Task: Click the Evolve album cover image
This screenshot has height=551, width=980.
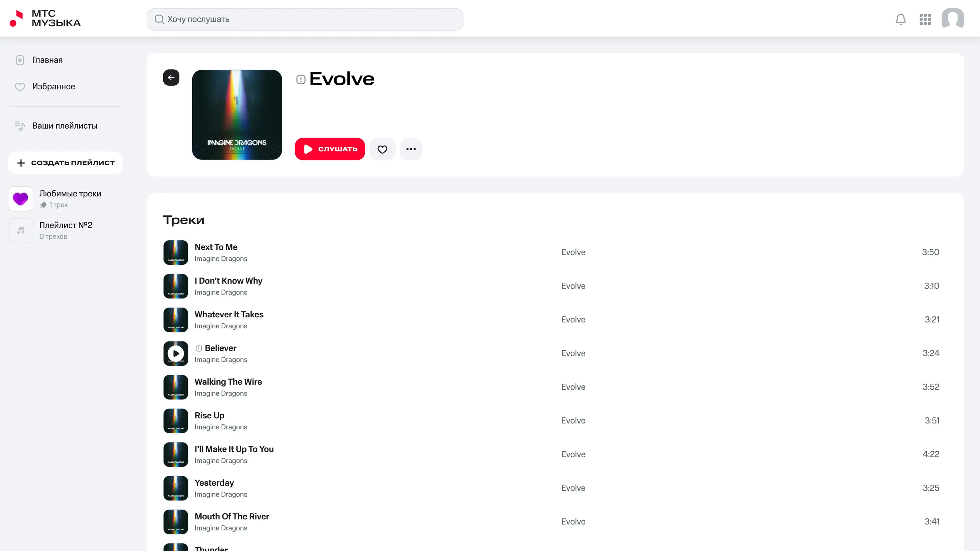Action: point(237,115)
